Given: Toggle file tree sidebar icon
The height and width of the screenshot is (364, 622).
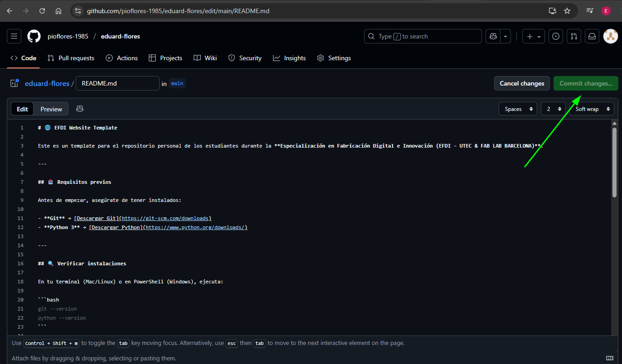Looking at the screenshot, I should click(14, 83).
